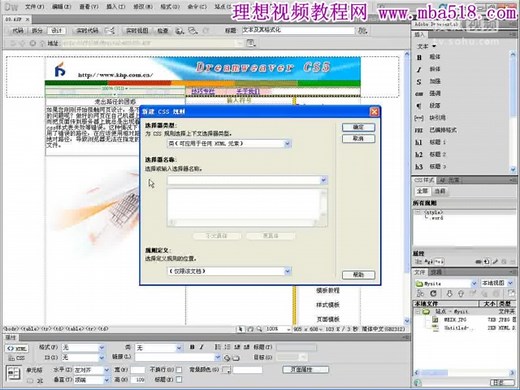Click browser back arrow in address toolbar
Screen dimensions: 520x390
coord(12,43)
